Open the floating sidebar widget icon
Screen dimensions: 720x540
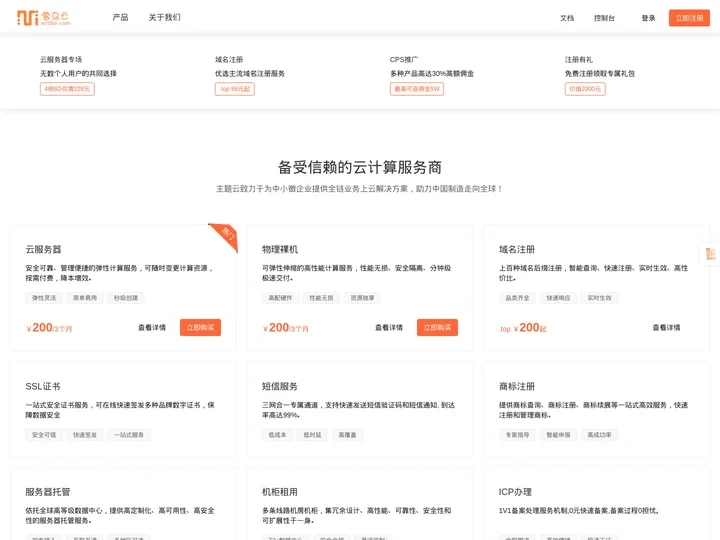coord(710,254)
